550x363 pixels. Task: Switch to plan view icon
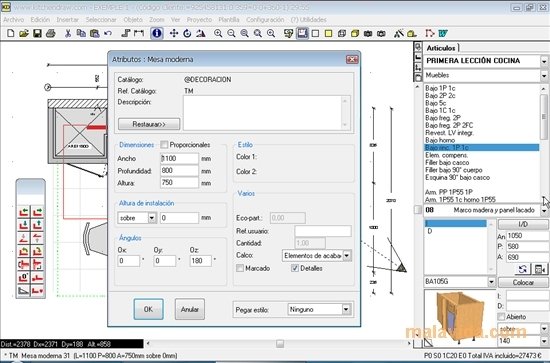point(302,34)
